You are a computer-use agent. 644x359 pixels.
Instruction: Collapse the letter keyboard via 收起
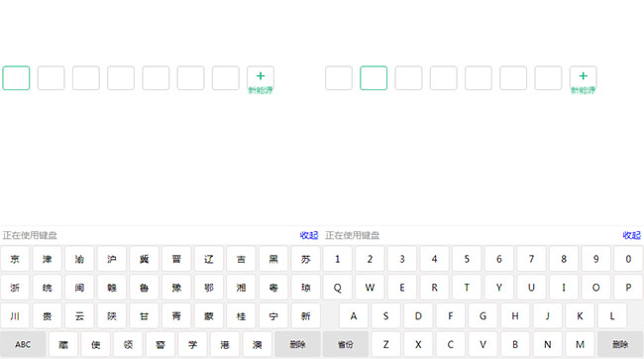[x=631, y=235]
